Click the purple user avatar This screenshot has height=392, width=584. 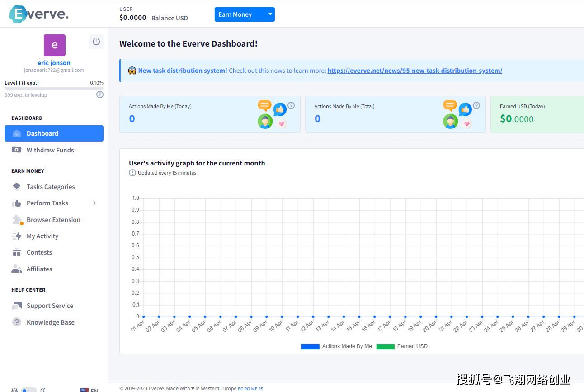55,45
